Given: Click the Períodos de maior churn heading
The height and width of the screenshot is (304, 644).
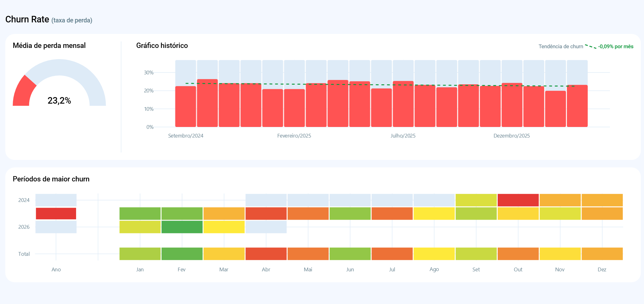Looking at the screenshot, I should pos(51,179).
